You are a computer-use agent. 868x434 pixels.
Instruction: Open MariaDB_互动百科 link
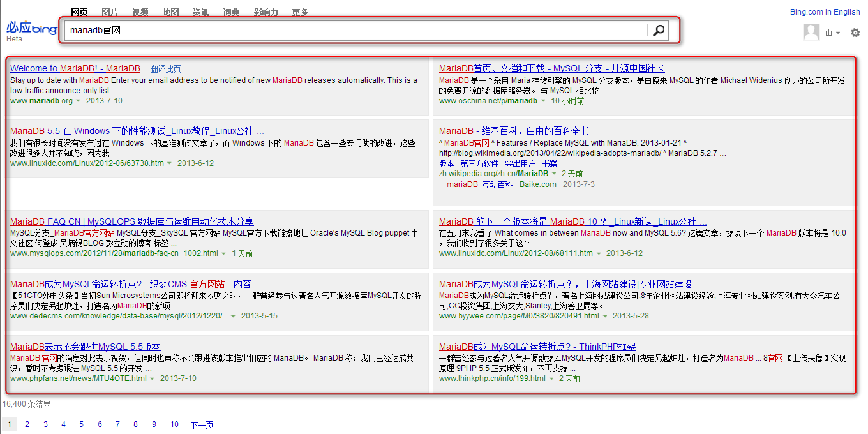[x=479, y=184]
